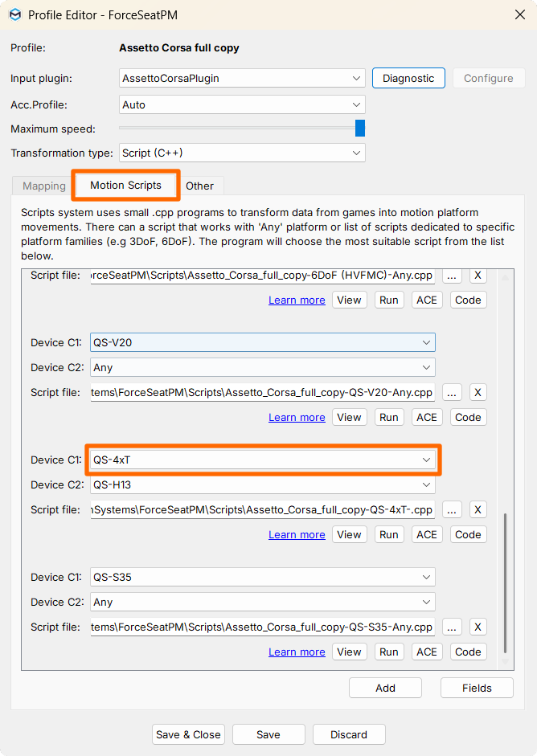Screen dimensions: 537x756
Task: Open Device C1 dropdown showing QS-V20
Action: coord(262,342)
